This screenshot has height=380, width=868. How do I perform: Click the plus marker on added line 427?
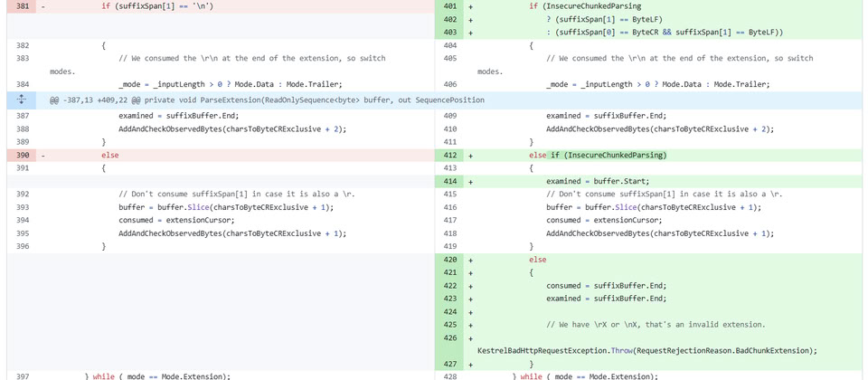[x=470, y=364]
